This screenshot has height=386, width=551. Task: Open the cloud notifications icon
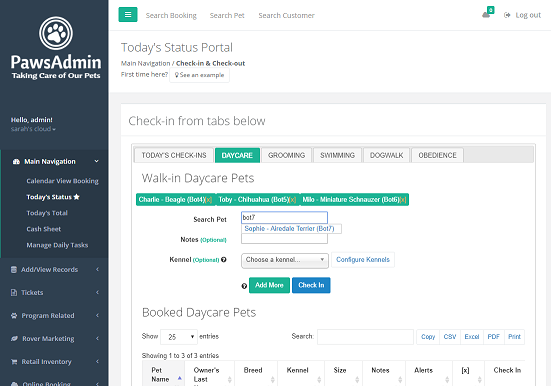pos(487,14)
